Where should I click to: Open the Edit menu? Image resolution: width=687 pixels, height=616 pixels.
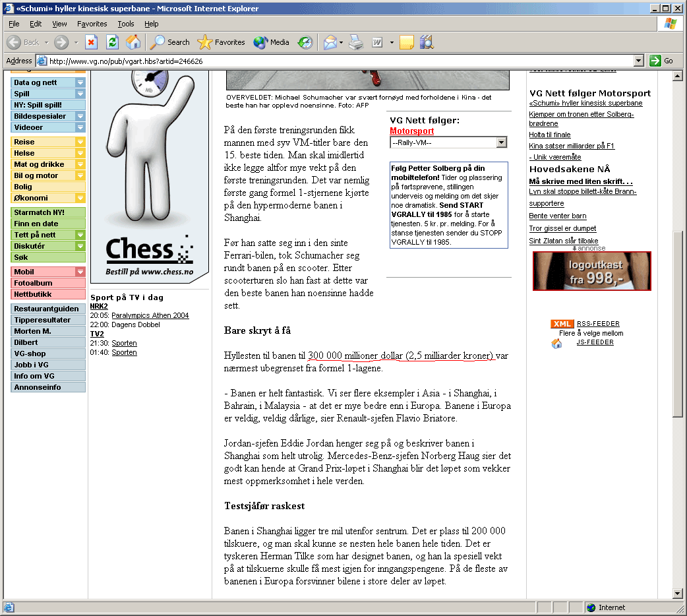[36, 24]
